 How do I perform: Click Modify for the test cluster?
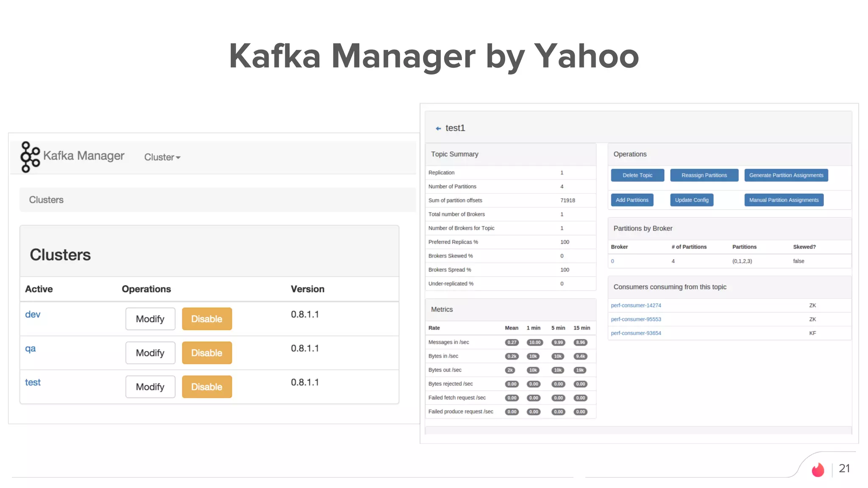[150, 387]
